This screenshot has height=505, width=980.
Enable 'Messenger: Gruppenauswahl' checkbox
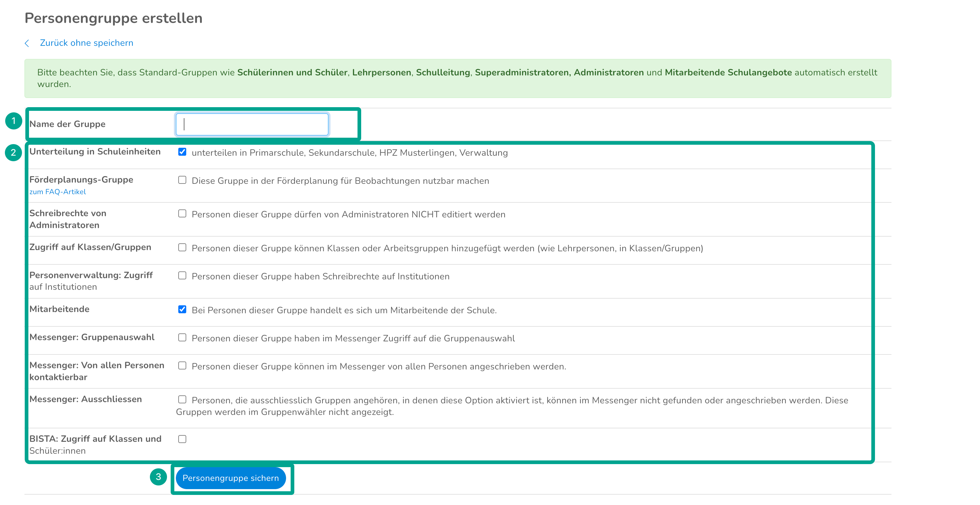tap(182, 338)
